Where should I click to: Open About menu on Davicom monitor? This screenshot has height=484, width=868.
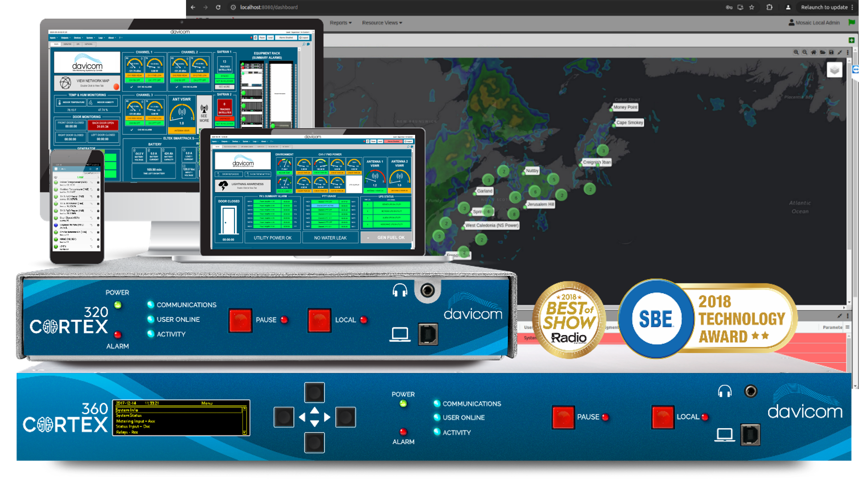click(x=112, y=38)
